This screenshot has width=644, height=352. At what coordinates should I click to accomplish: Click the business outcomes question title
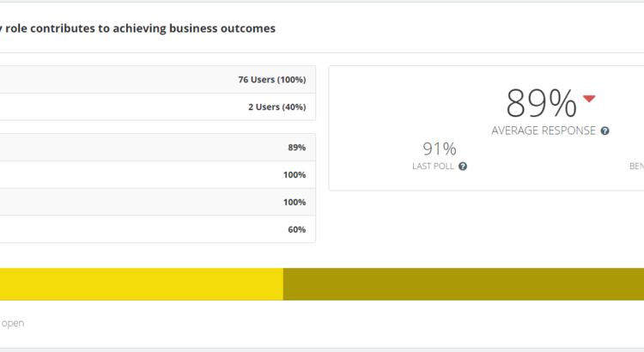click(137, 28)
